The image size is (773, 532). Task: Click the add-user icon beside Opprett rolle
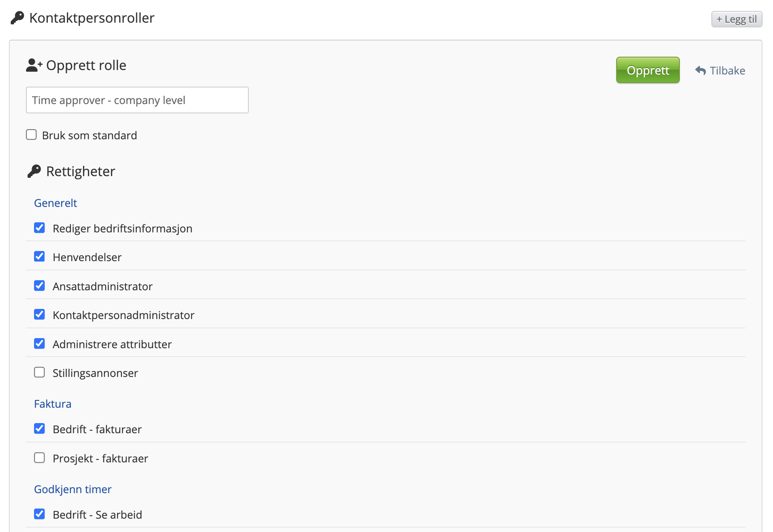tap(34, 65)
